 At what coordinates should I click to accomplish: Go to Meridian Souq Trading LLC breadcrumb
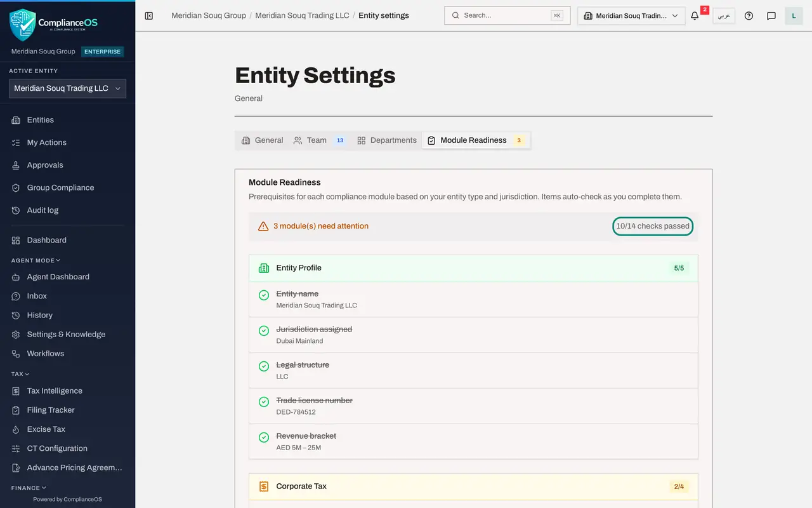(302, 15)
